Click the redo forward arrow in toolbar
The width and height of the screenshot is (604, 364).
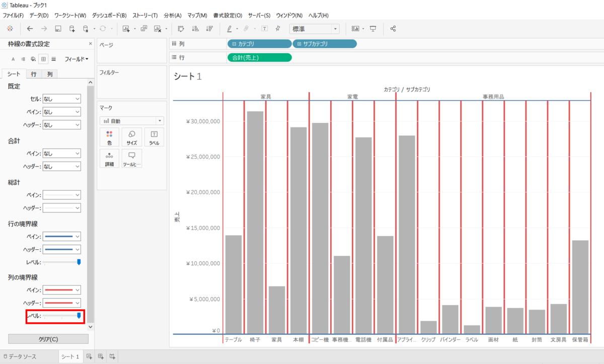[44, 29]
